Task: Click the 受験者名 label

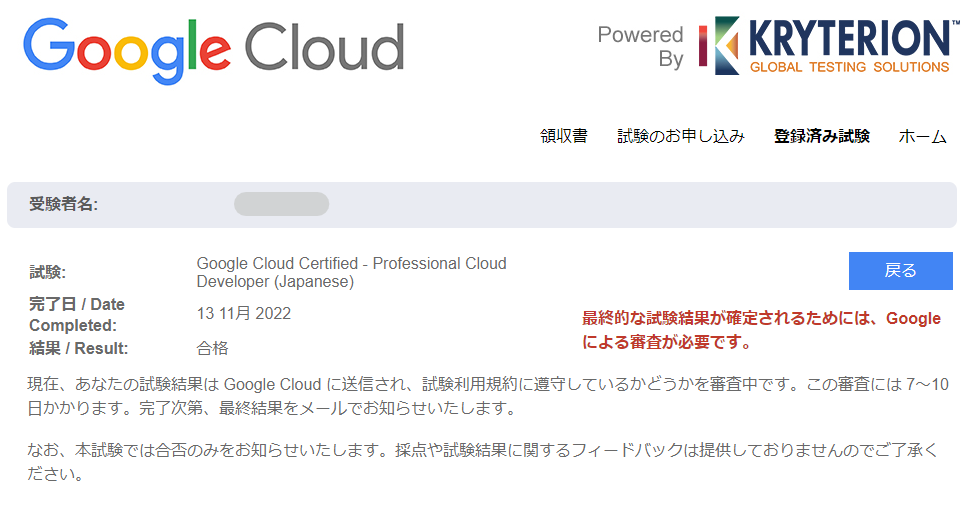Action: coord(63,204)
